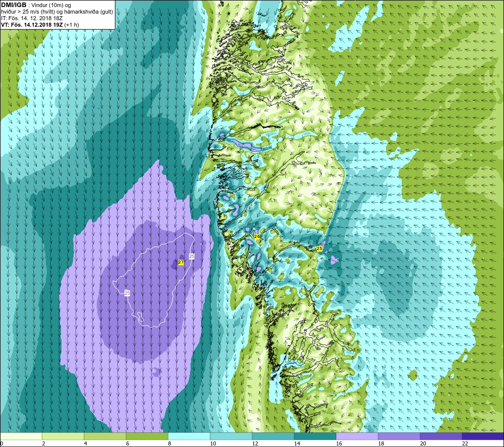The image size is (504, 447).
Task: Select the violet 20–22 m/s legend swatch
Action: click(x=440, y=436)
